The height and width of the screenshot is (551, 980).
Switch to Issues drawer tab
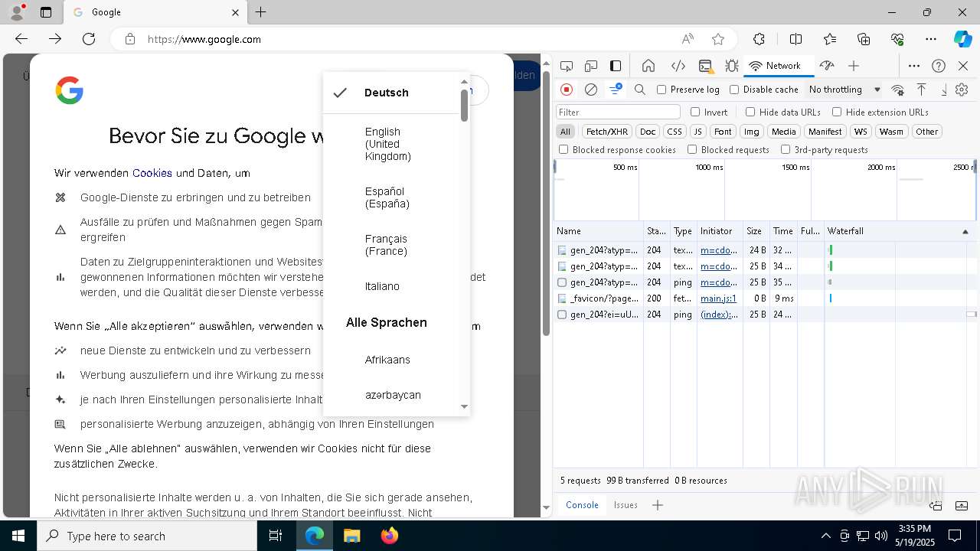626,505
